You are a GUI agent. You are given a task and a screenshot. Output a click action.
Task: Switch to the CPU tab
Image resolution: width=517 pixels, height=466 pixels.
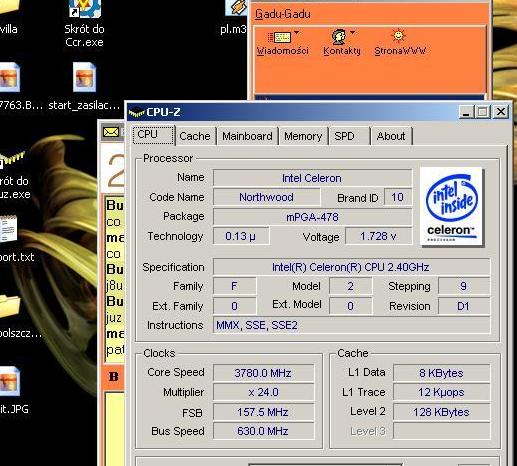(x=154, y=135)
